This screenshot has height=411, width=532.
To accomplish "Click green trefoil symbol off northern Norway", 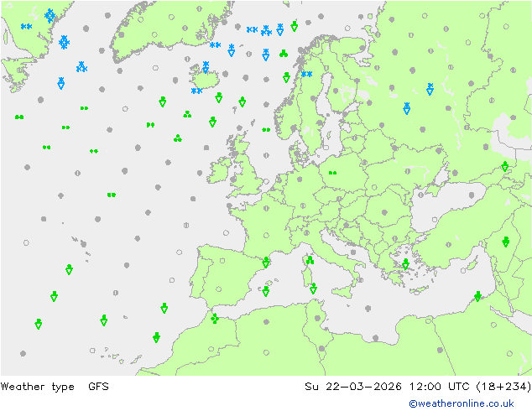I will [x=284, y=53].
